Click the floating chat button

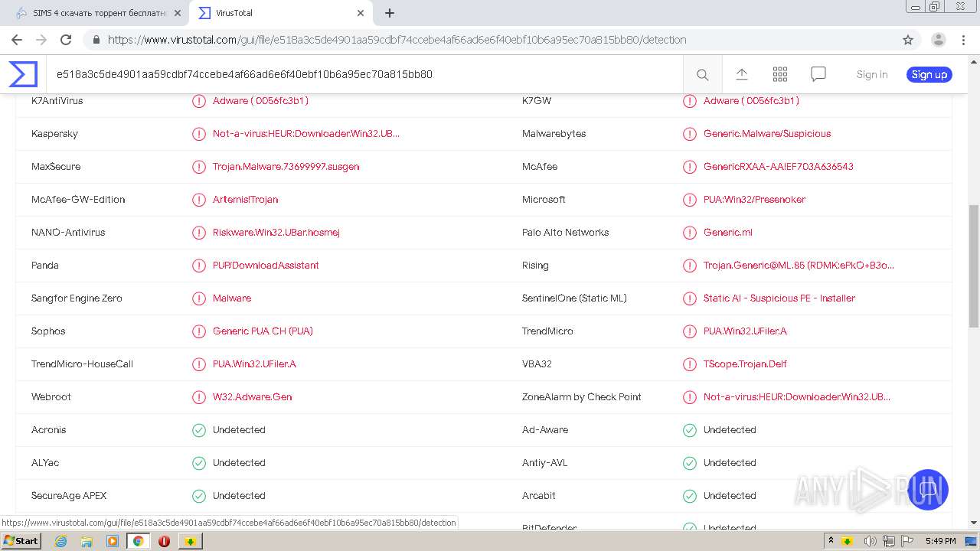point(928,489)
